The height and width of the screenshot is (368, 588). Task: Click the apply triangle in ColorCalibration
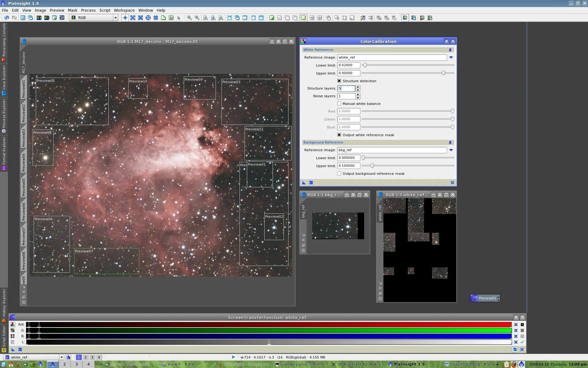point(304,183)
